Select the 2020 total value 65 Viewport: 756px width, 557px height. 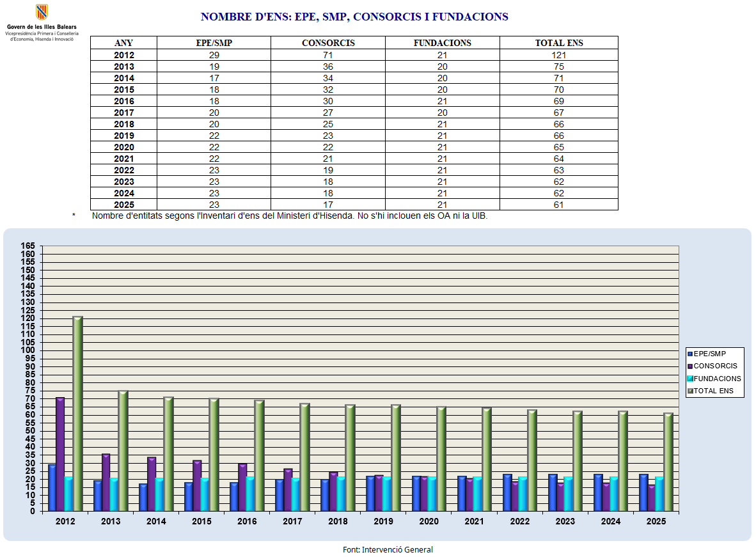[559, 147]
